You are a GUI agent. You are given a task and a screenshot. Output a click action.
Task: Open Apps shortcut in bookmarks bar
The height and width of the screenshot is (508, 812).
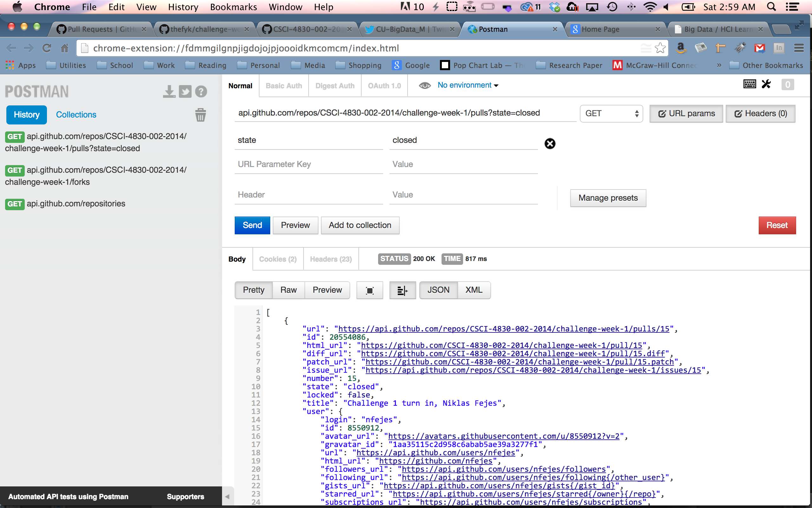coord(21,65)
